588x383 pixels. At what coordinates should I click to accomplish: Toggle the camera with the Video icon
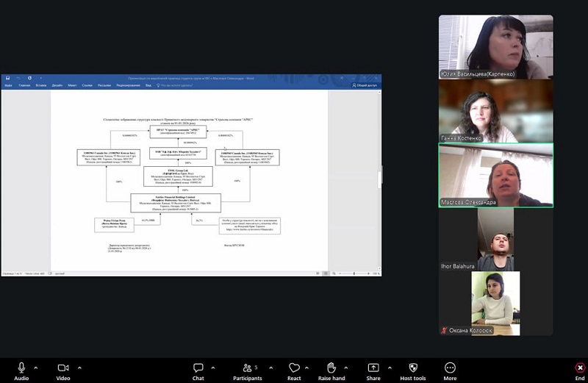coord(63,368)
